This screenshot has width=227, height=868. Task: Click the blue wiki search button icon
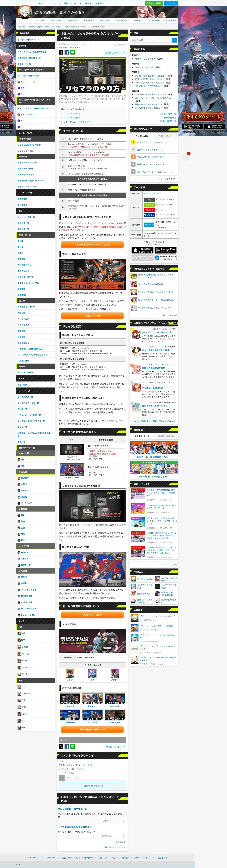tap(174, 40)
